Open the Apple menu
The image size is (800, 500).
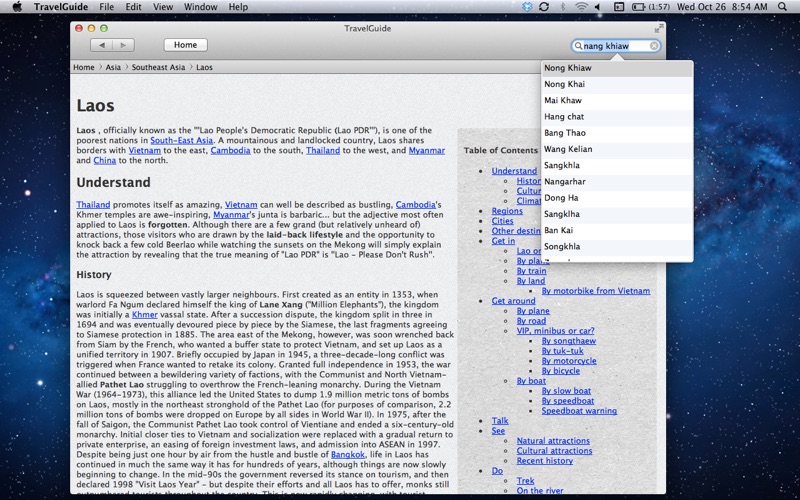[x=16, y=7]
